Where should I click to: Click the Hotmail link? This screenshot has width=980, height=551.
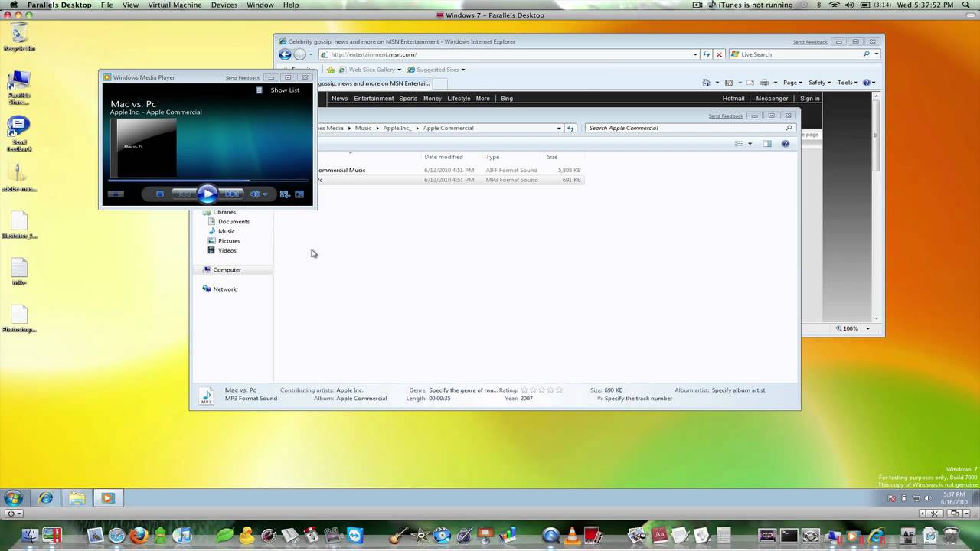click(x=733, y=98)
